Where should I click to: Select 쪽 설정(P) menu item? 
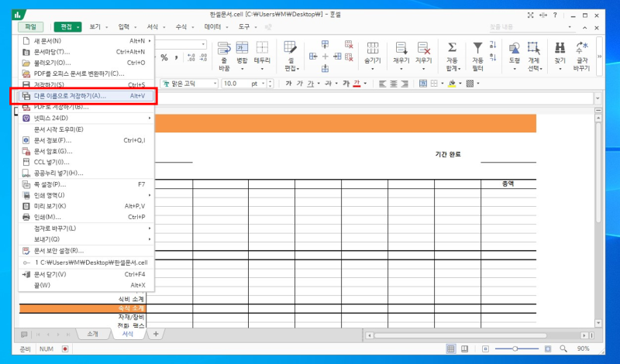(x=86, y=184)
